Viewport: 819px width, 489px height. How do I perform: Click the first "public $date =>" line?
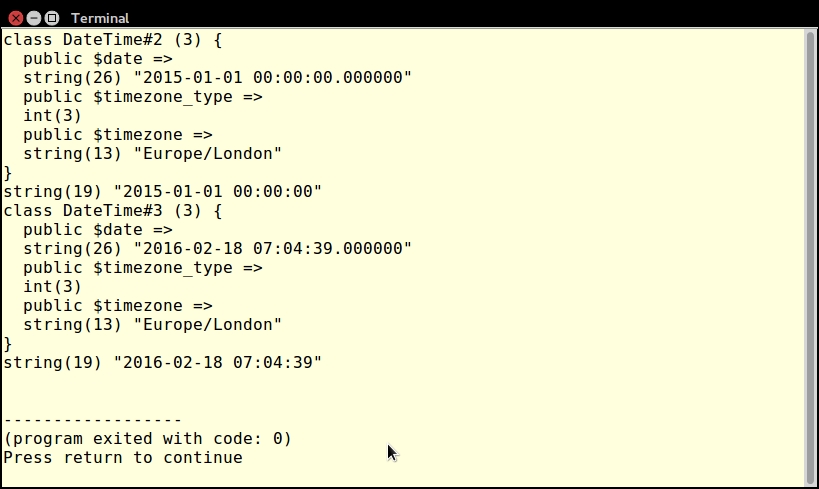[97, 59]
